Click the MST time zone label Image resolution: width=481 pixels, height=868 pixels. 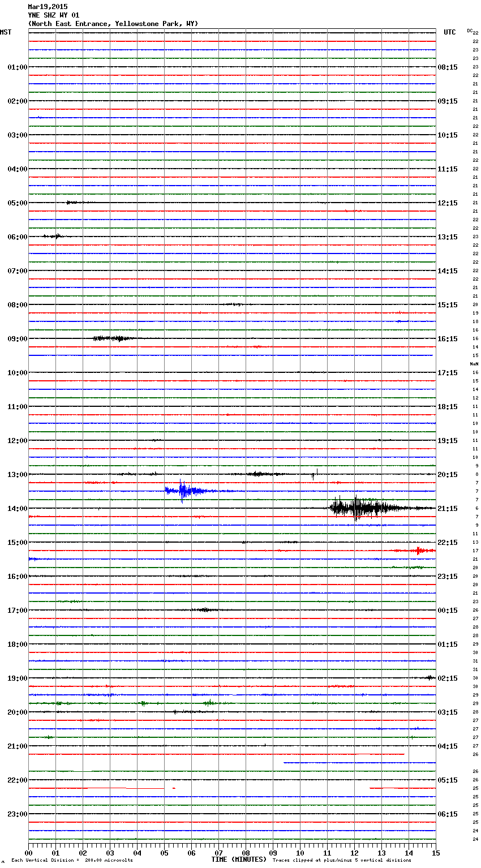pyautogui.click(x=6, y=32)
